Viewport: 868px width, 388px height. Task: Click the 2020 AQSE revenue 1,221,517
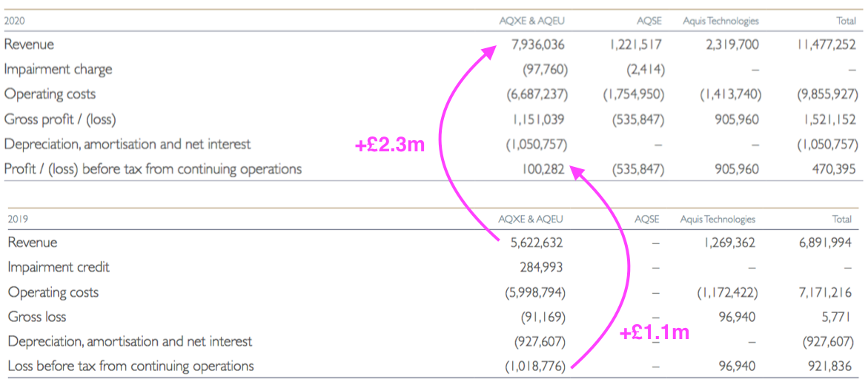635,45
